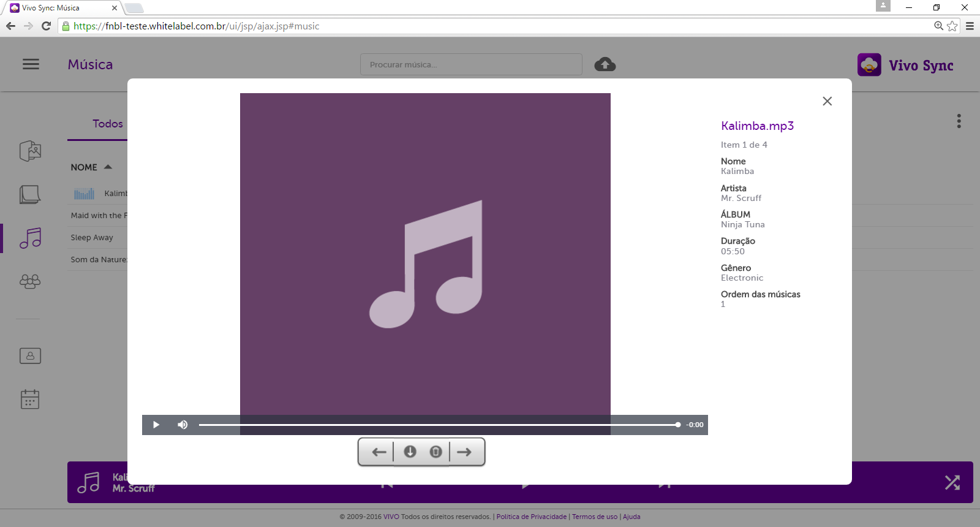Click the Kalimba.mp3 title text

click(x=757, y=126)
